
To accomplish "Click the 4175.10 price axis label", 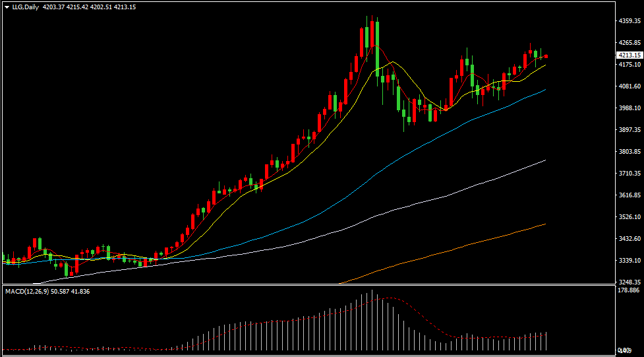I will [629, 65].
